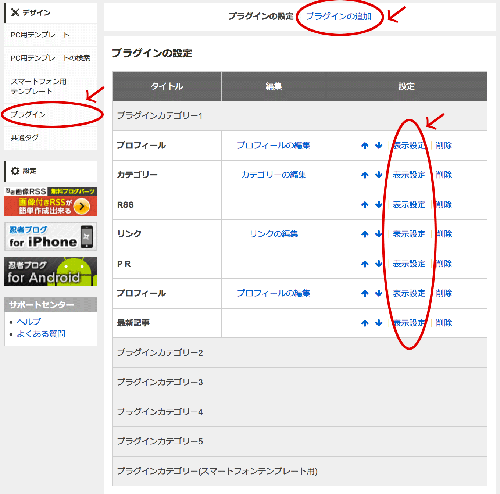Move the 最新記事 plugin up

point(365,323)
